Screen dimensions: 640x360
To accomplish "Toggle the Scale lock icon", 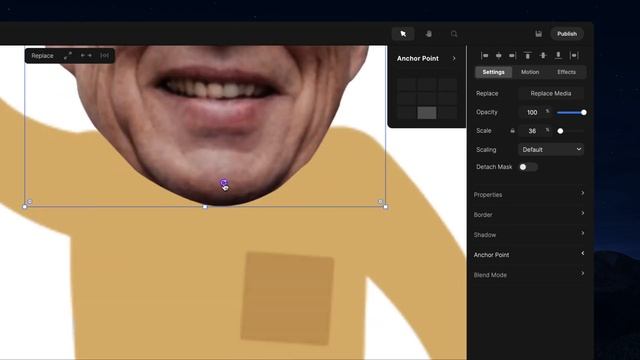I will point(512,131).
